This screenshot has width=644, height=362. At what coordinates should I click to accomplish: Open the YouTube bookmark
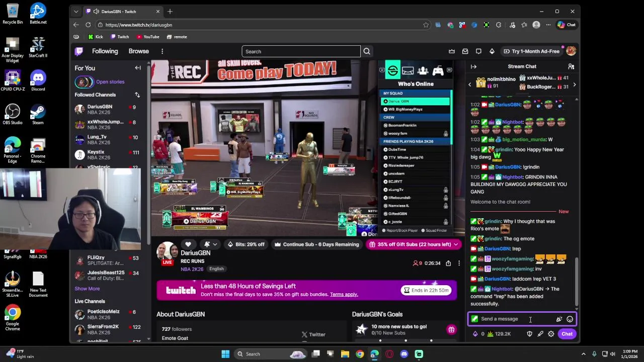pos(148,37)
